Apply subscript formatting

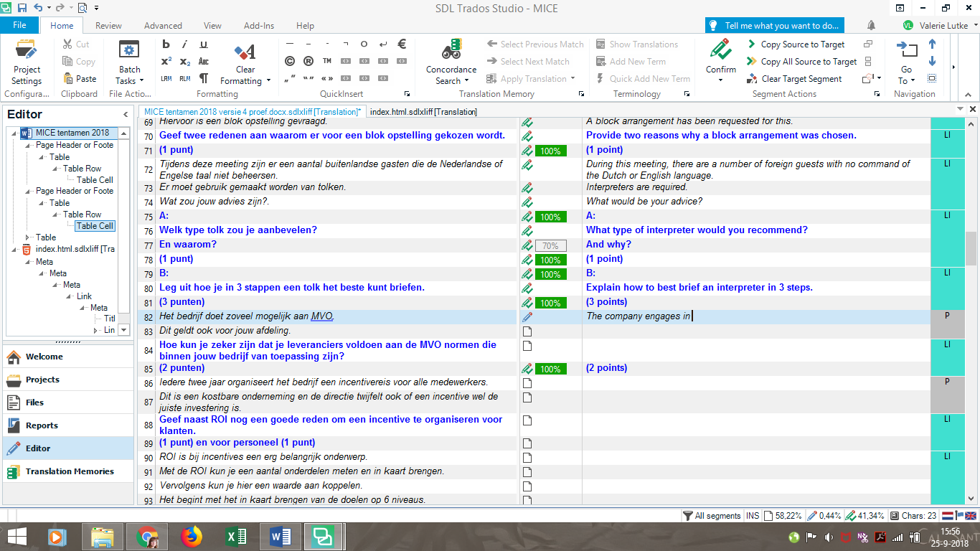(x=184, y=62)
